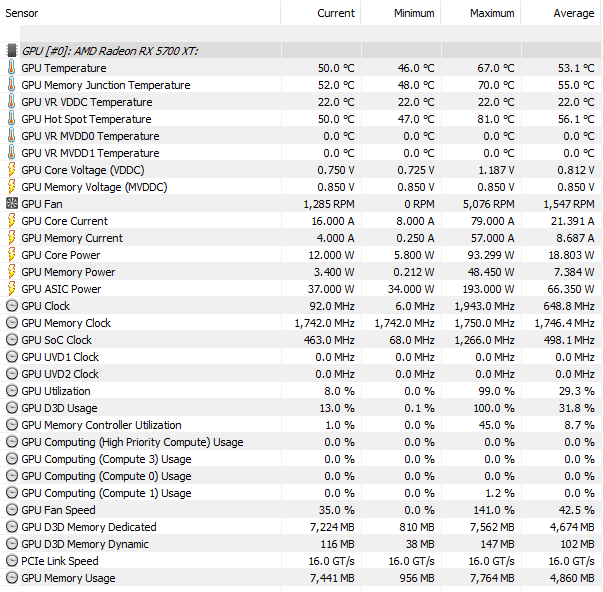The width and height of the screenshot is (603, 592).
Task: Click gauge icon for GPU Memory Controller Utilization
Action: 12,425
